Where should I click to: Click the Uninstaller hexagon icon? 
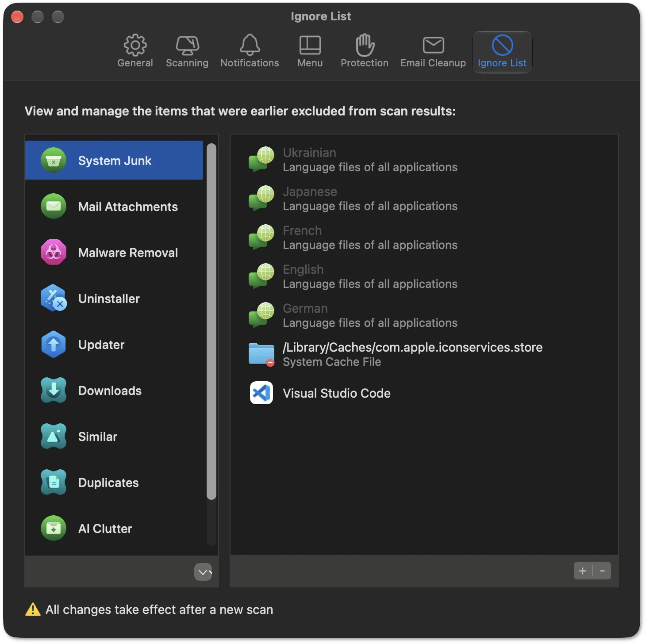point(54,298)
